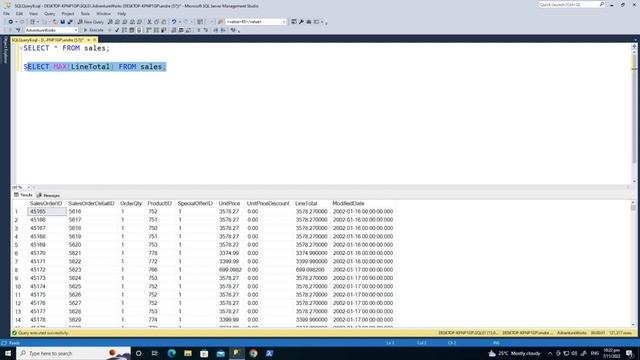Open the Mail app from the taskbar

(220, 353)
